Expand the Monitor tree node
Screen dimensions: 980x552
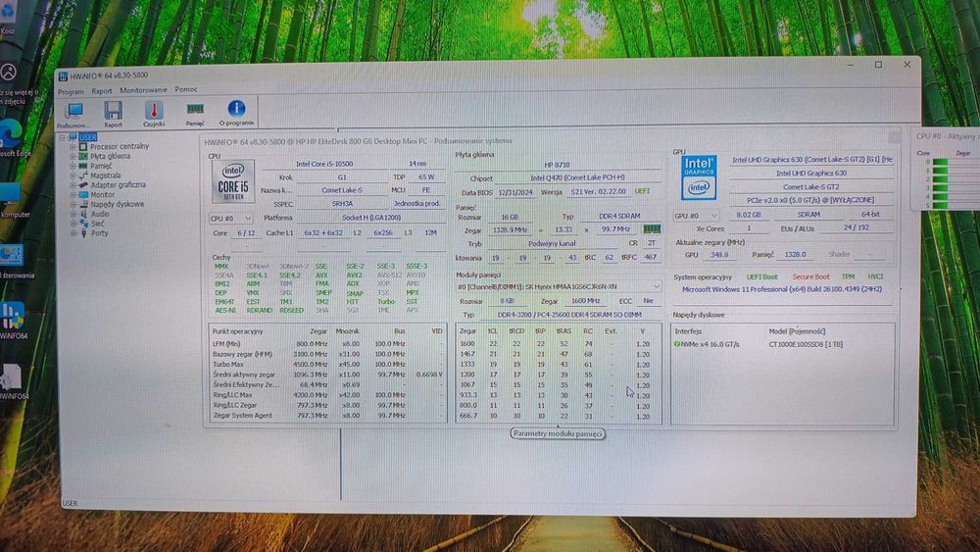(x=73, y=195)
